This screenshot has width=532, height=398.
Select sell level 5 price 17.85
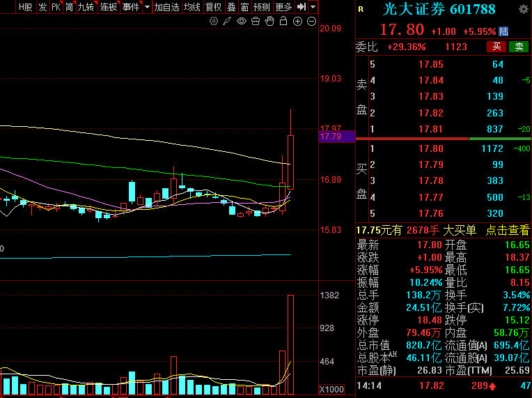click(431, 64)
